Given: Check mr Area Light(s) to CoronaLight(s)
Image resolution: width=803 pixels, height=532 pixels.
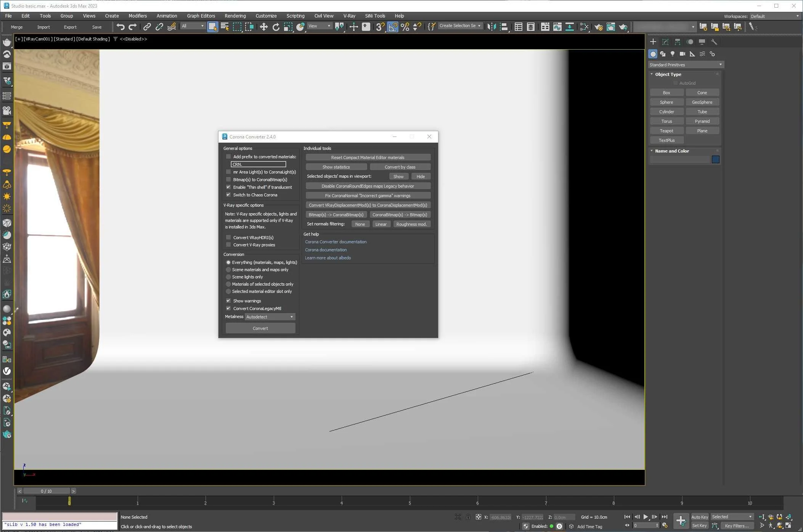Looking at the screenshot, I should point(228,172).
